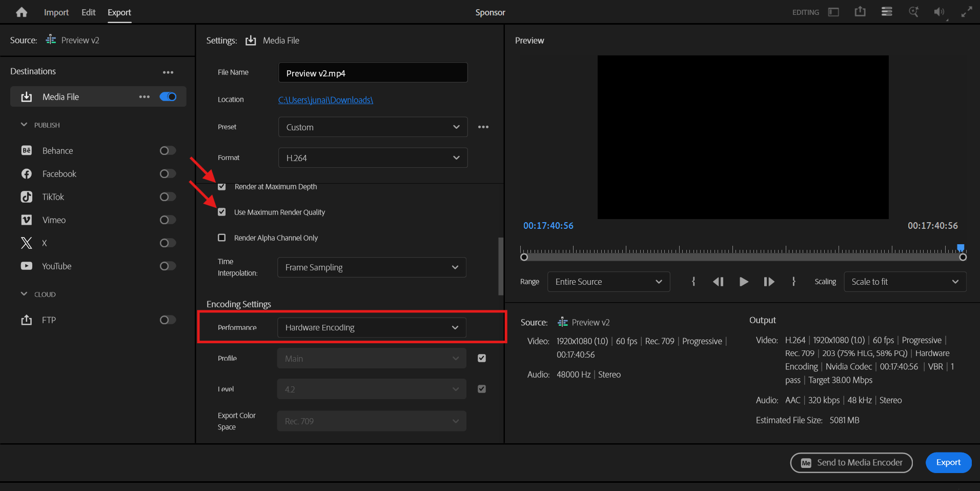Uncheck Use Maximum Render Quality
Screen dimensions: 980x491
(x=221, y=212)
